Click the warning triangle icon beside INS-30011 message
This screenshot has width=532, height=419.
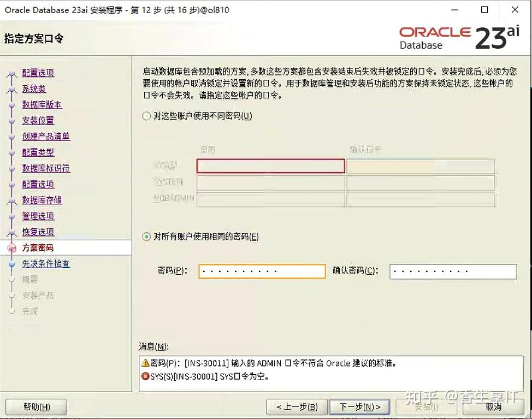click(144, 363)
